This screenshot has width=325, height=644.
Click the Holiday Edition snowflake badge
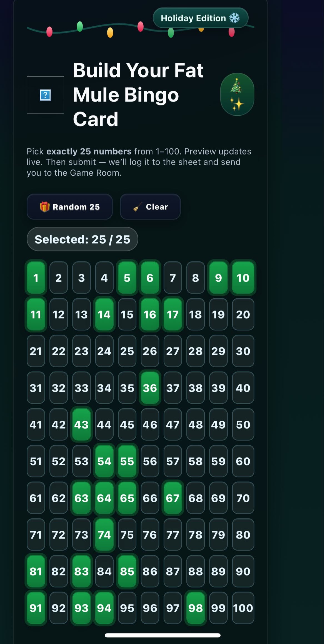tap(200, 18)
